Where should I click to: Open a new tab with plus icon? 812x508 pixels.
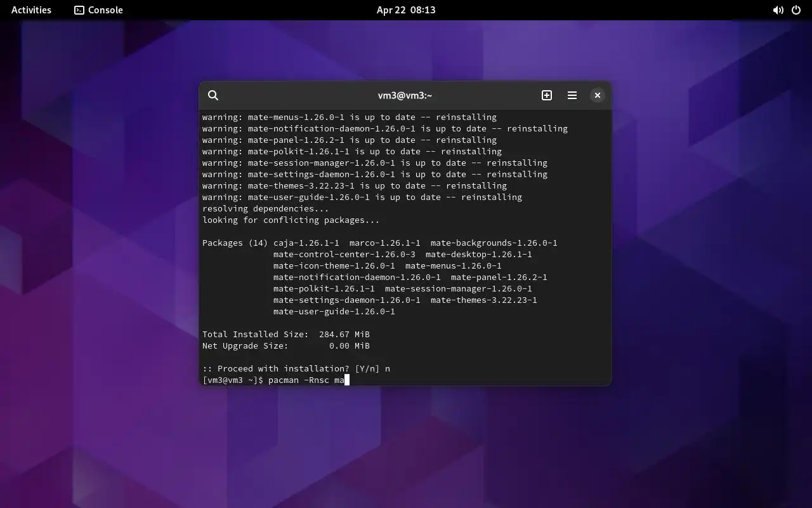[x=547, y=95]
